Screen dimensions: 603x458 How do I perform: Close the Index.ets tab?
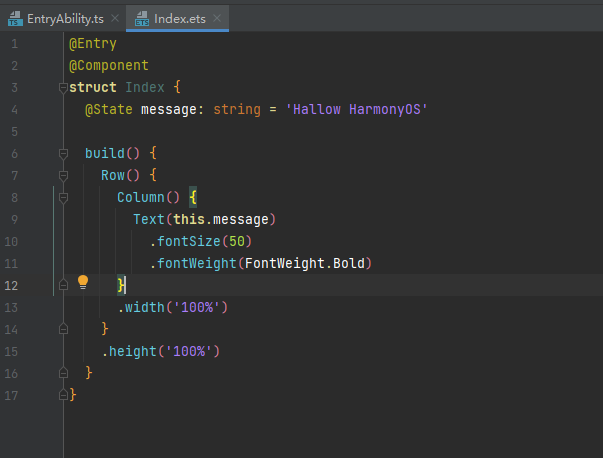click(217, 18)
